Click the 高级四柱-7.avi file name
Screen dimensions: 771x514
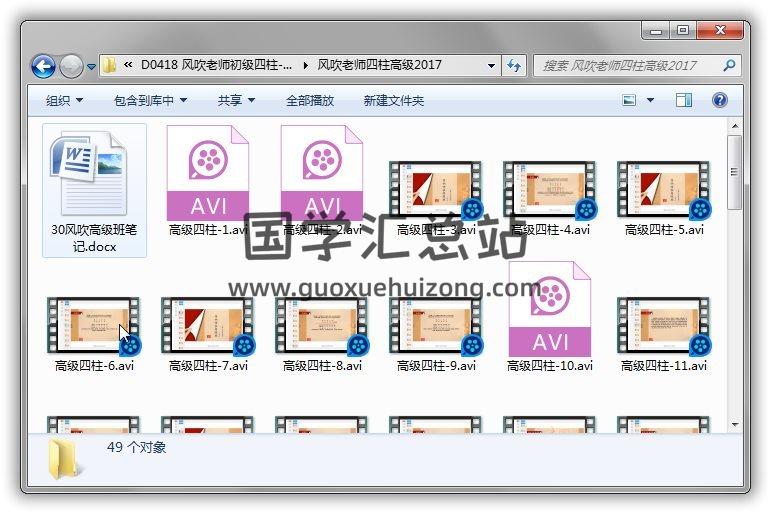pyautogui.click(x=208, y=365)
